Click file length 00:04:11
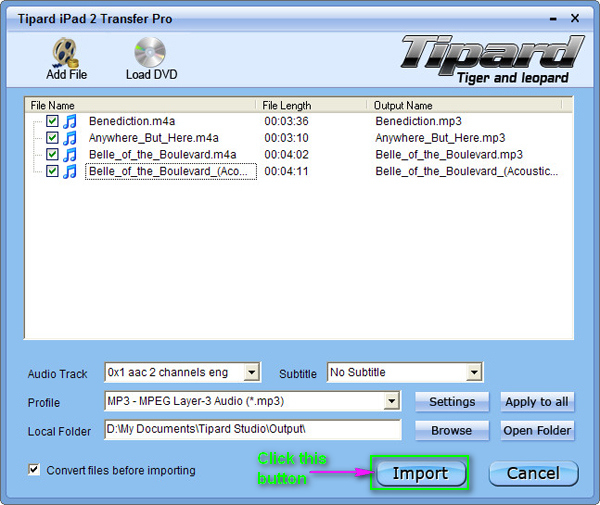600x505 pixels. point(286,171)
